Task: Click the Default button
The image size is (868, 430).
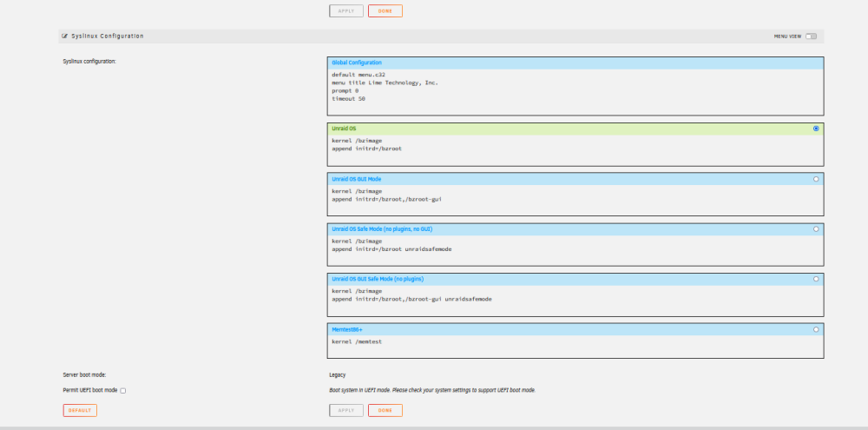Action: click(x=80, y=411)
